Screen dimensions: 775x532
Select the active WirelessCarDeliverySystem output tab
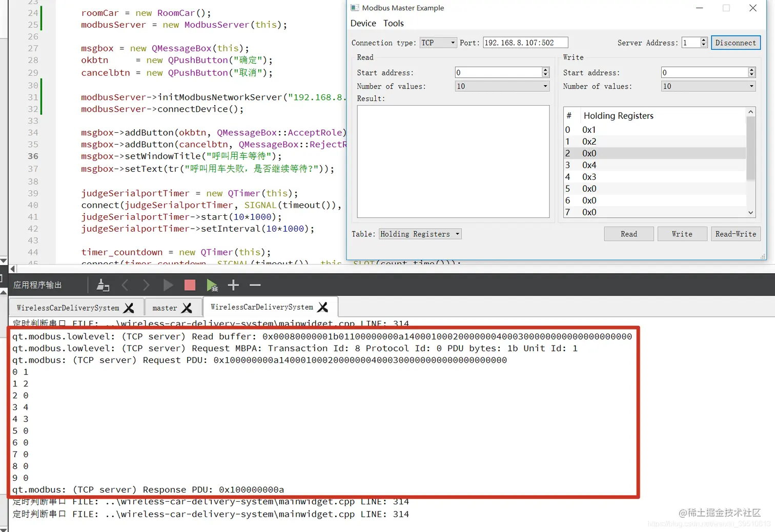[x=262, y=307]
